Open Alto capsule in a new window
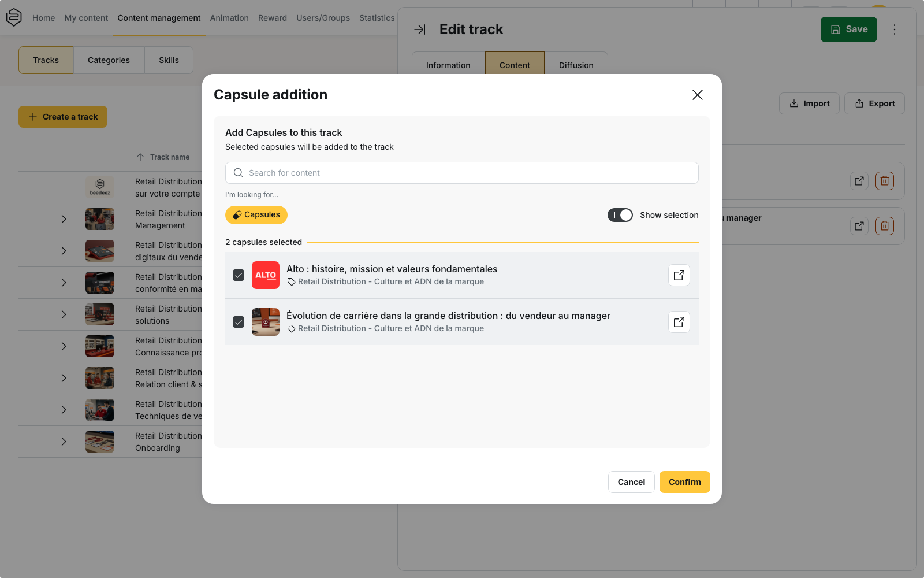This screenshot has height=578, width=924. tap(679, 275)
